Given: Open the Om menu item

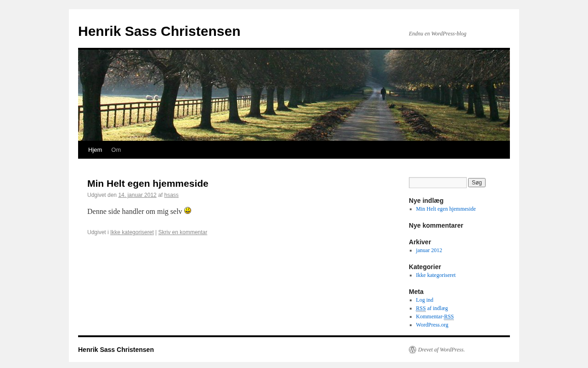Looking at the screenshot, I should pos(116,150).
